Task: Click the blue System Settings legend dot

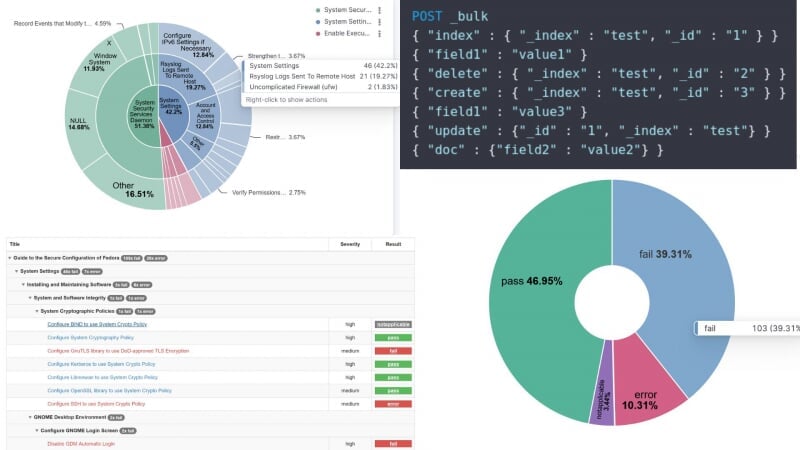Action: click(x=318, y=21)
